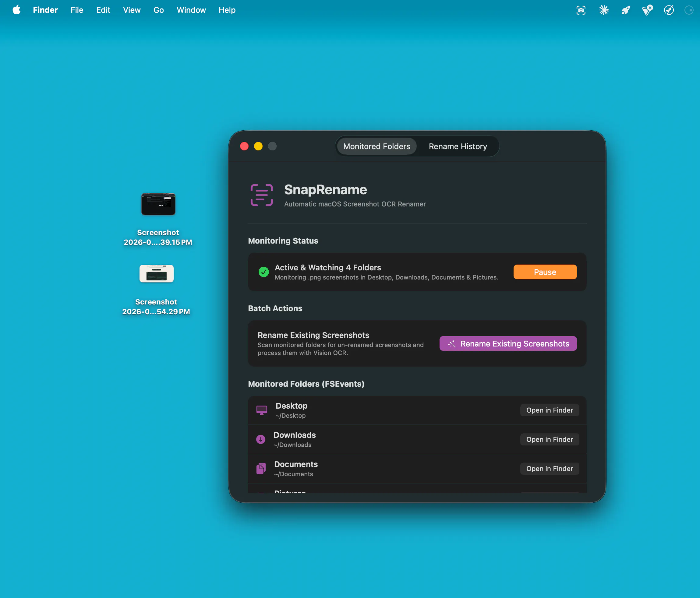Open the Documents folder in Finder
700x598 pixels.
[550, 468]
